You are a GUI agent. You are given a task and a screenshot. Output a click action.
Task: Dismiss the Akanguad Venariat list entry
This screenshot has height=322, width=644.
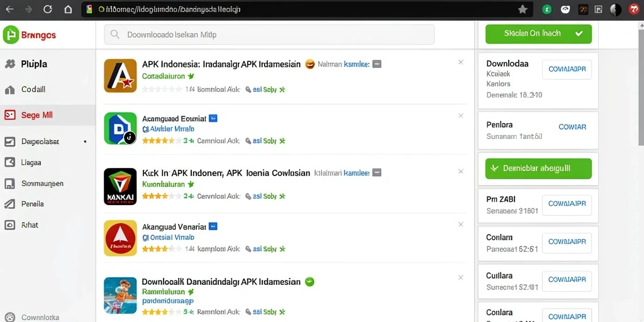coord(461,225)
